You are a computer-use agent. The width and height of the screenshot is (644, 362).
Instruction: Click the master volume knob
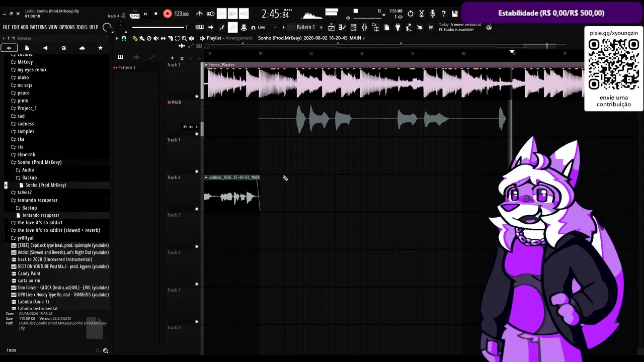coord(107,27)
